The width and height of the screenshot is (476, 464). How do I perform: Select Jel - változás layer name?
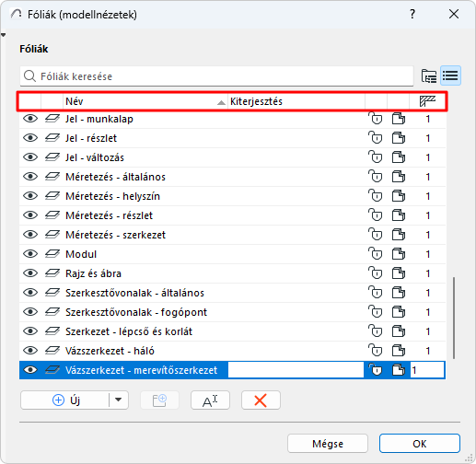click(x=95, y=157)
